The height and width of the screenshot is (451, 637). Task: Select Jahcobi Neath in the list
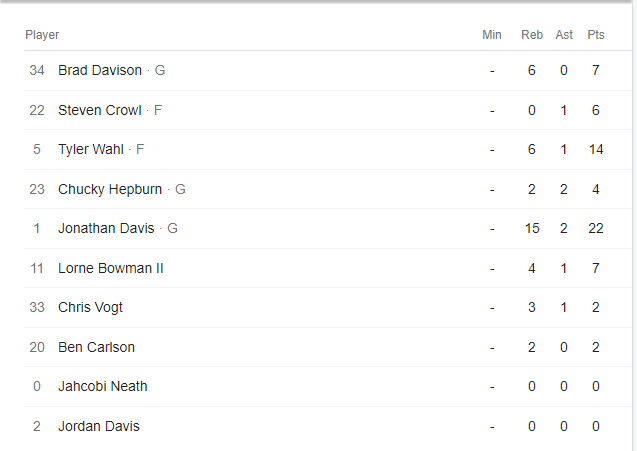pyautogui.click(x=103, y=386)
